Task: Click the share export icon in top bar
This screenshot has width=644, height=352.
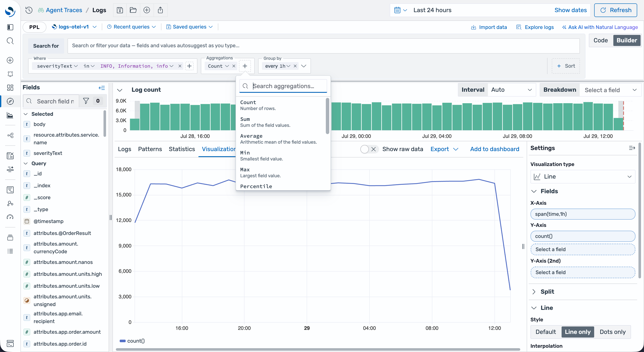Action: (x=160, y=10)
